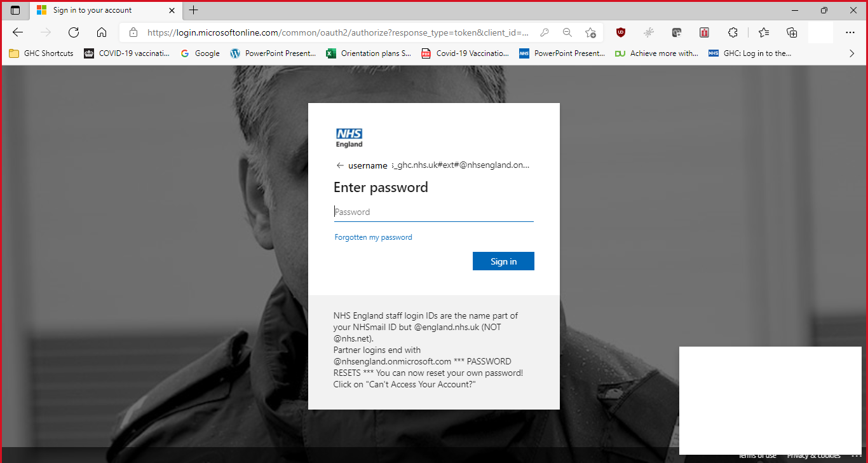The height and width of the screenshot is (463, 868).
Task: Open the browser Extensions puzzle-piece menu
Action: (x=733, y=32)
